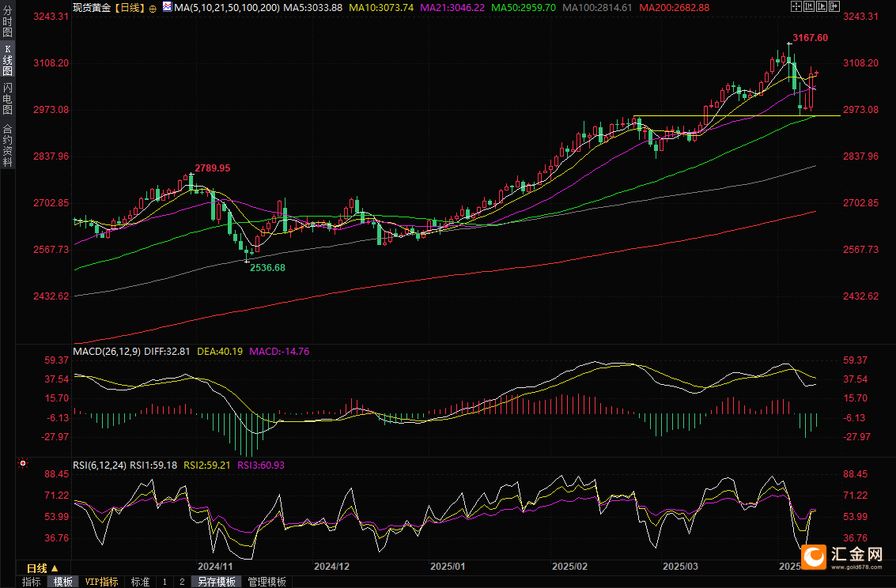The image size is (896, 588).
Task: Select the 指标 tab at bottom
Action: coord(32,582)
